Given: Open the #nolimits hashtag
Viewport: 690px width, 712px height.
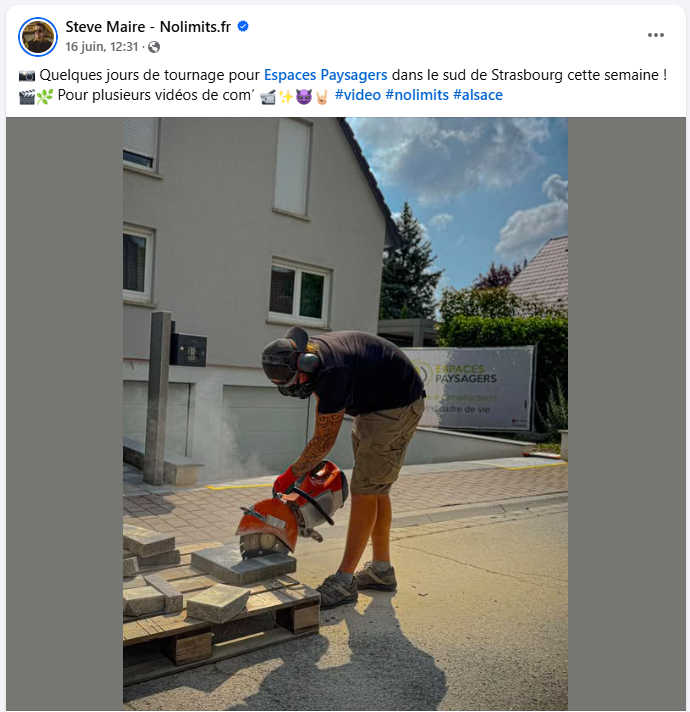Looking at the screenshot, I should [x=417, y=95].
